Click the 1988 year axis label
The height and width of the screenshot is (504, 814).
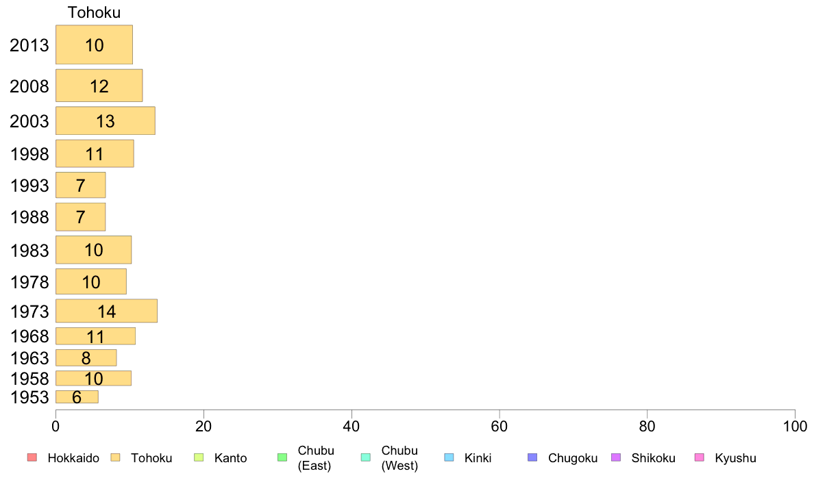tap(29, 217)
